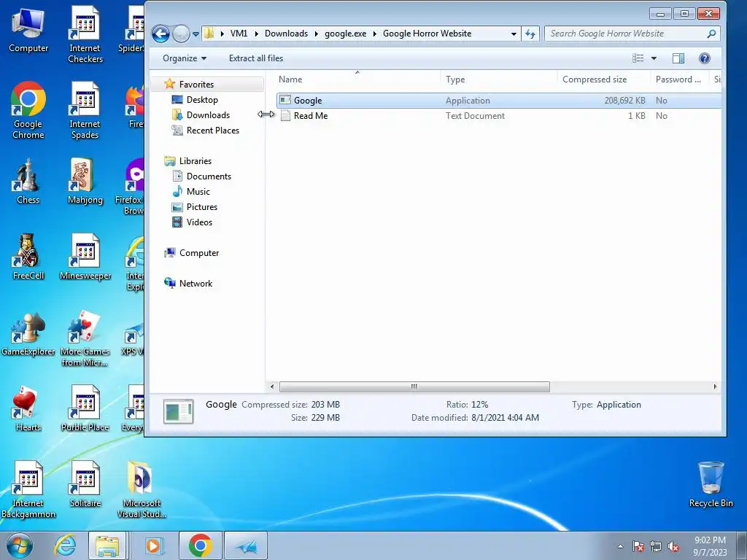747x560 pixels.
Task: Open Music library
Action: coord(198,192)
